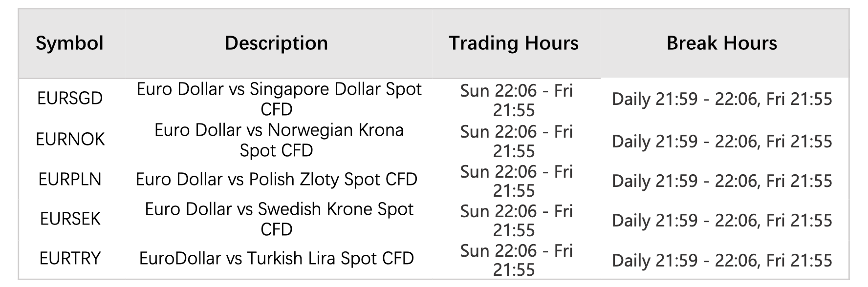This screenshot has width=868, height=287.
Task: Click the EURSEK break hours cell
Action: coord(721,221)
